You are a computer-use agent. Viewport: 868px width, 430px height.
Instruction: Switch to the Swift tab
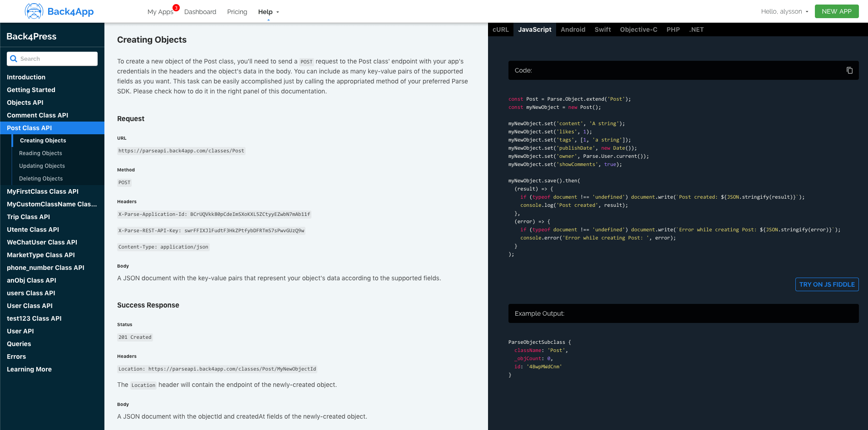(x=602, y=29)
